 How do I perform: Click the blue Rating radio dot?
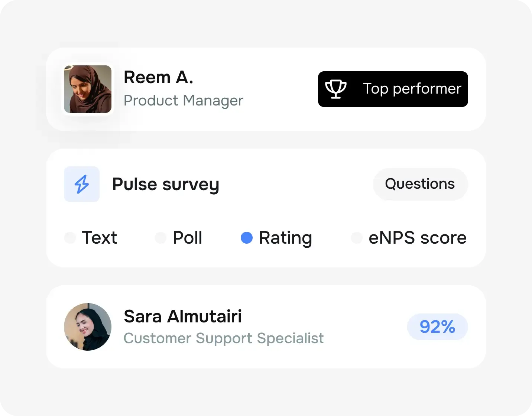(x=247, y=238)
